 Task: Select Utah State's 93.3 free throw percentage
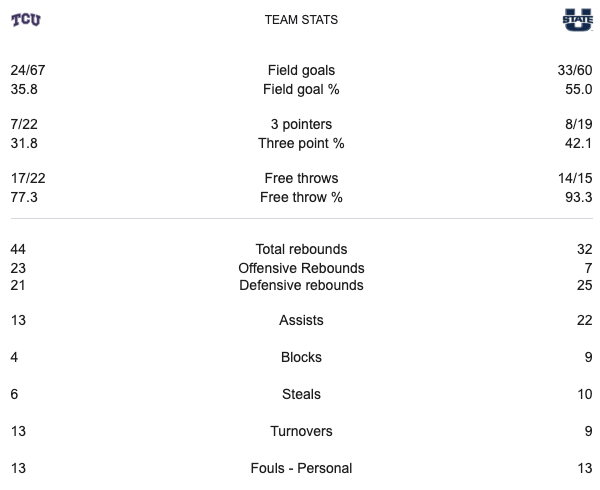point(579,197)
